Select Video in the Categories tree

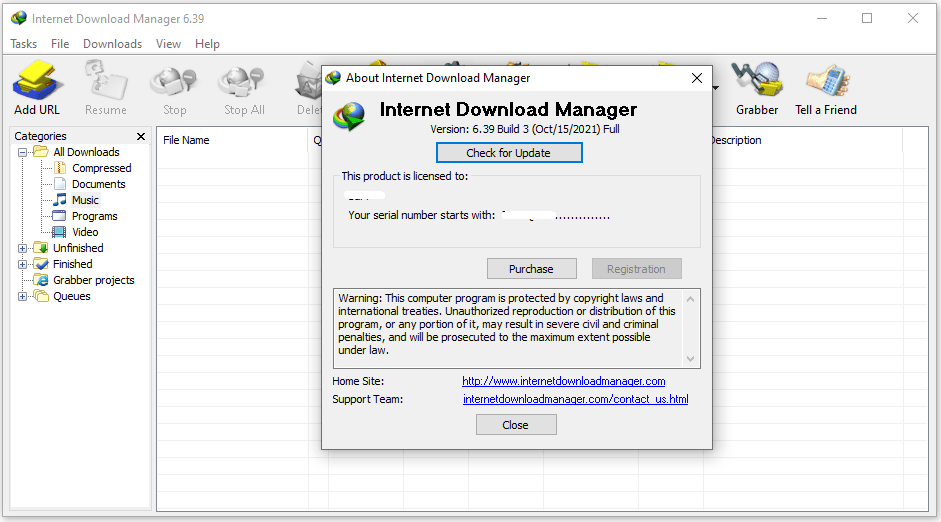point(85,232)
